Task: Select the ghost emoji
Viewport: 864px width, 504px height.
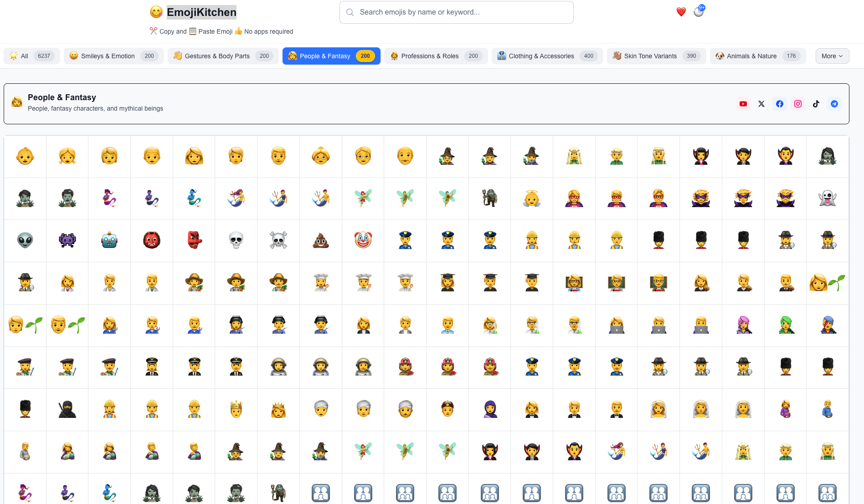Action: click(x=828, y=199)
